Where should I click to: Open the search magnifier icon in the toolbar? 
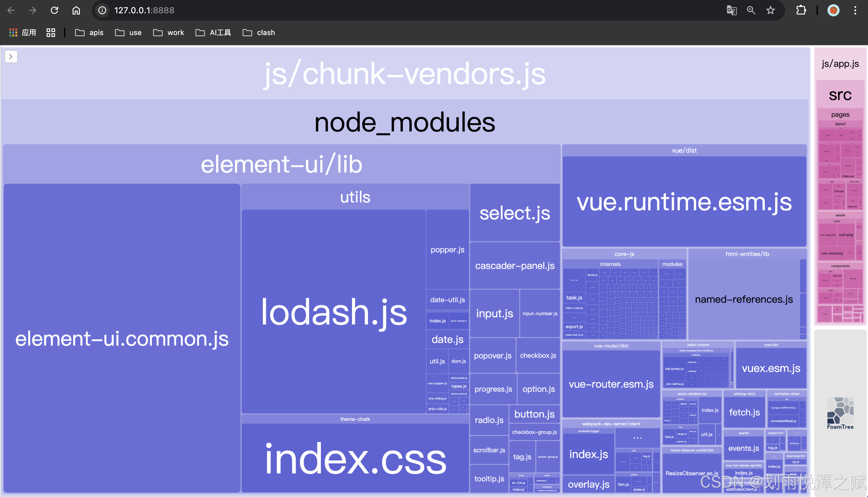751,10
